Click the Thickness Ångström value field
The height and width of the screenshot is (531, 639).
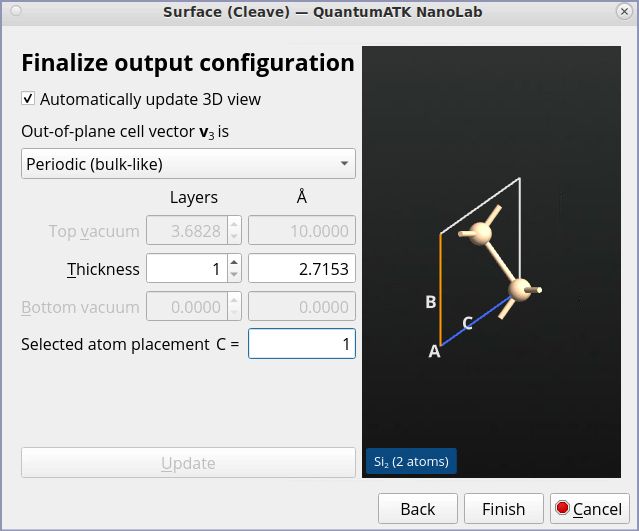[x=301, y=268]
